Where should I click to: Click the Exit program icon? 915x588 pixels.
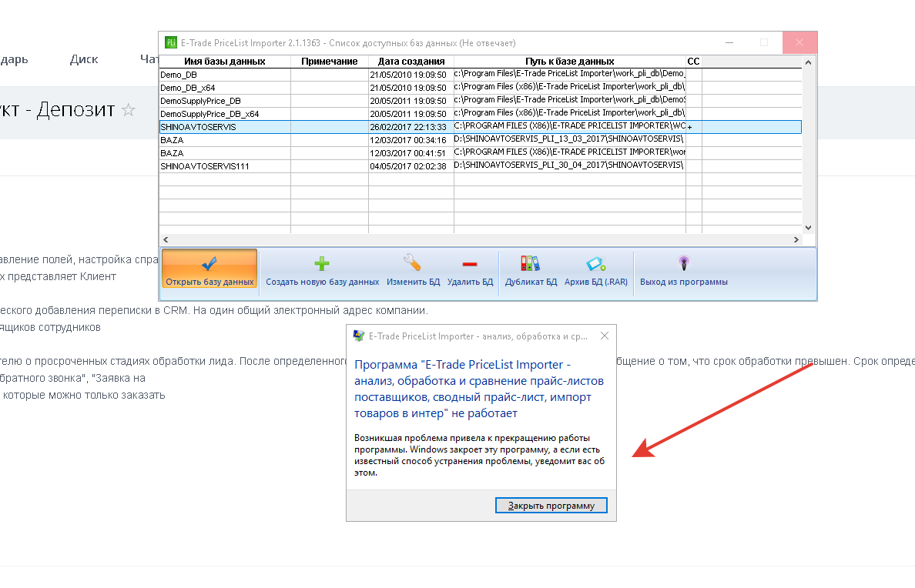tap(684, 263)
